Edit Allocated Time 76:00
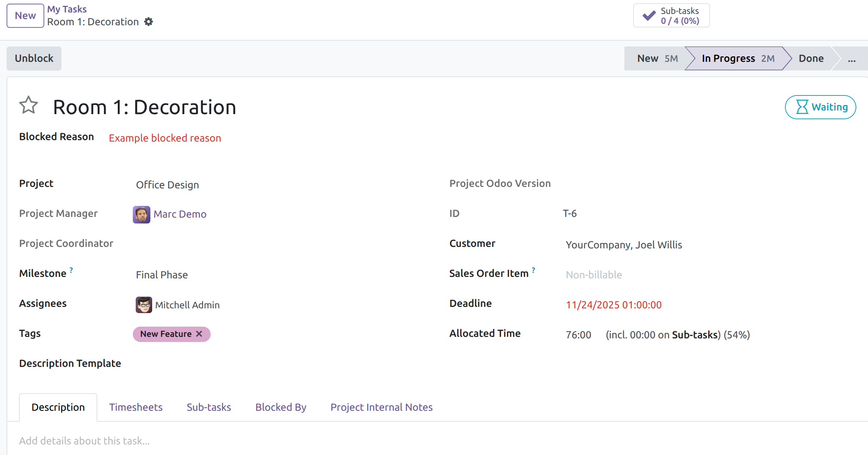868x455 pixels. [578, 335]
